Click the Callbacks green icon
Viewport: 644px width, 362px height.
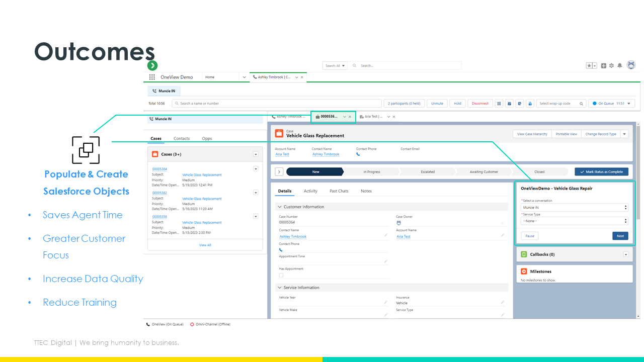(524, 254)
